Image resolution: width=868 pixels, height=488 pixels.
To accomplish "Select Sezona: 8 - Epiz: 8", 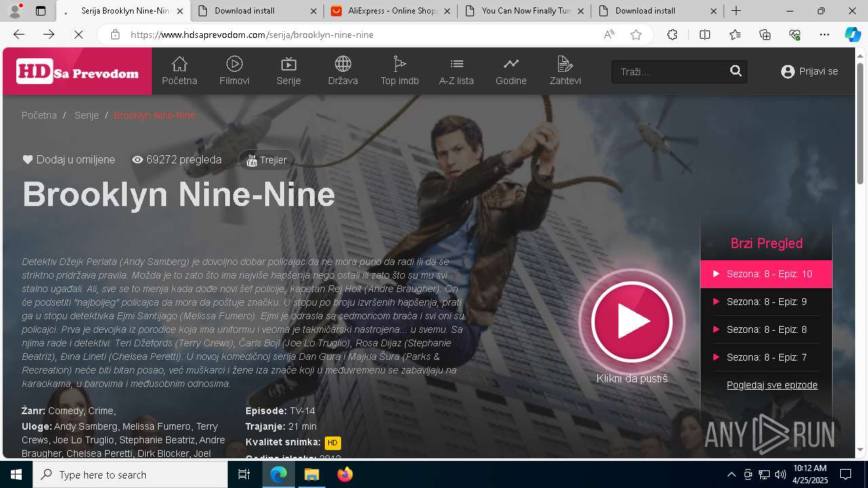I will 766,329.
